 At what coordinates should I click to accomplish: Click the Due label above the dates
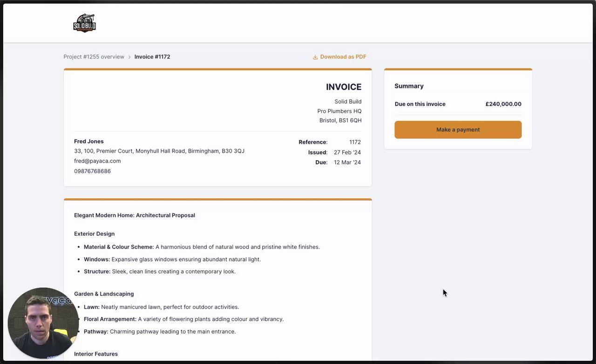(x=321, y=162)
